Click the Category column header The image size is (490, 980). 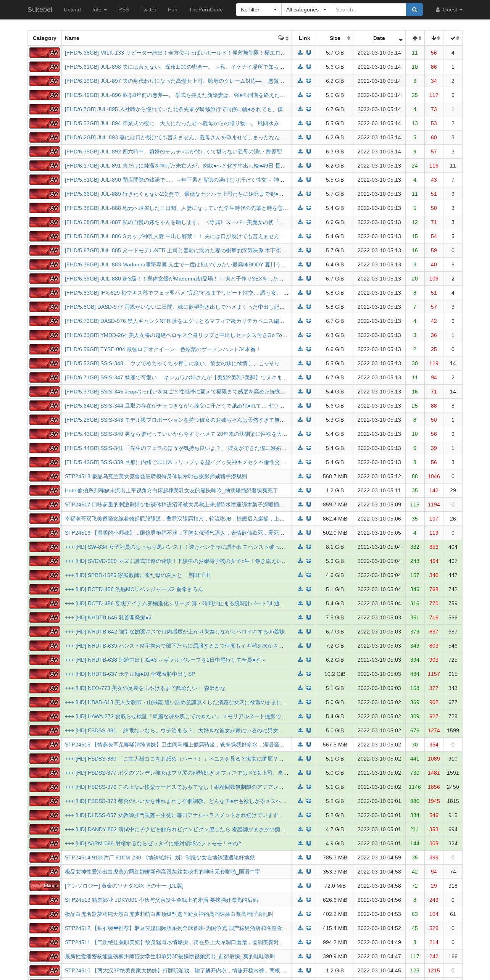pos(45,38)
